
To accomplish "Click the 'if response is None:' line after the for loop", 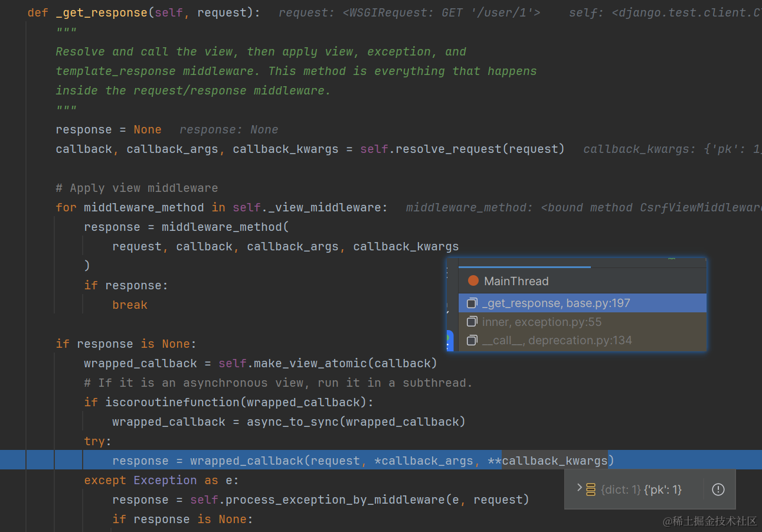I will tap(126, 344).
